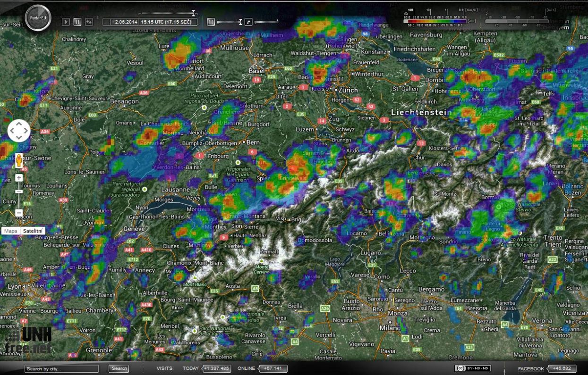Click the Domodossola label
The image size is (588, 375).
tap(315, 240)
